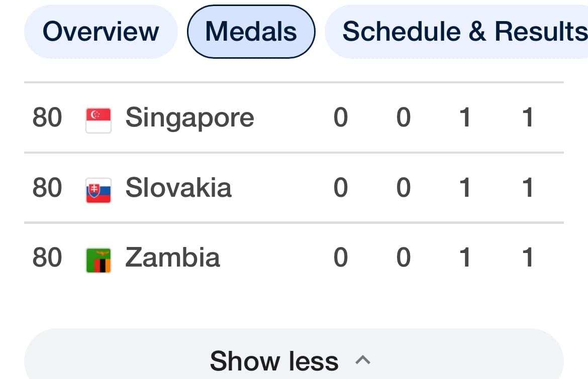Image resolution: width=588 pixels, height=379 pixels.
Task: Select Singapore's total medal count
Action: pos(527,117)
